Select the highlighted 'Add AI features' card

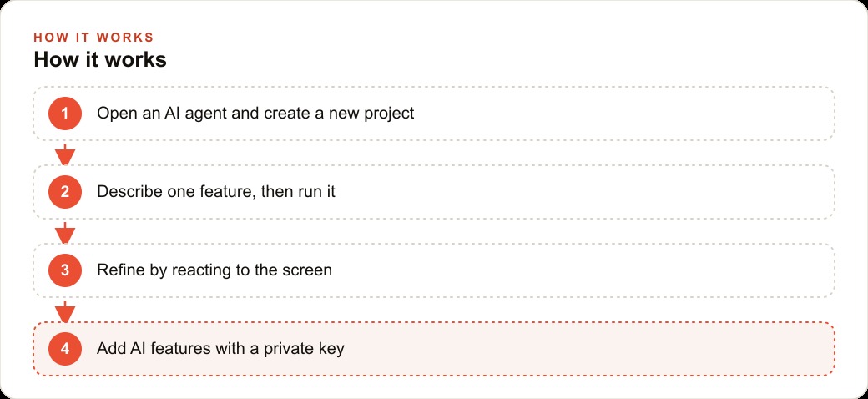[434, 349]
